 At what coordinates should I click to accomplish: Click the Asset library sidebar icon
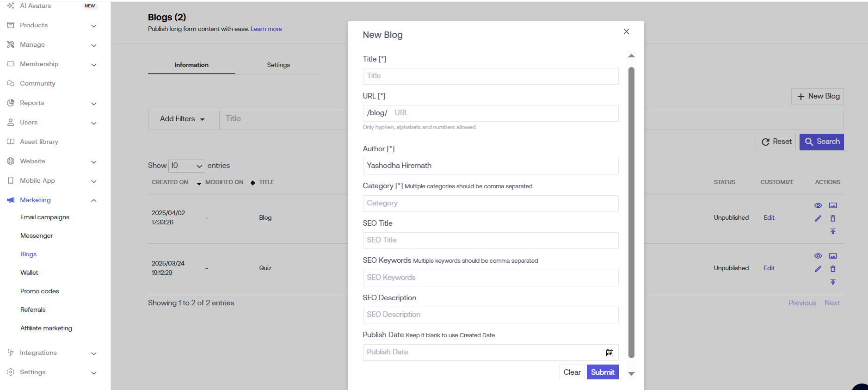(x=11, y=142)
